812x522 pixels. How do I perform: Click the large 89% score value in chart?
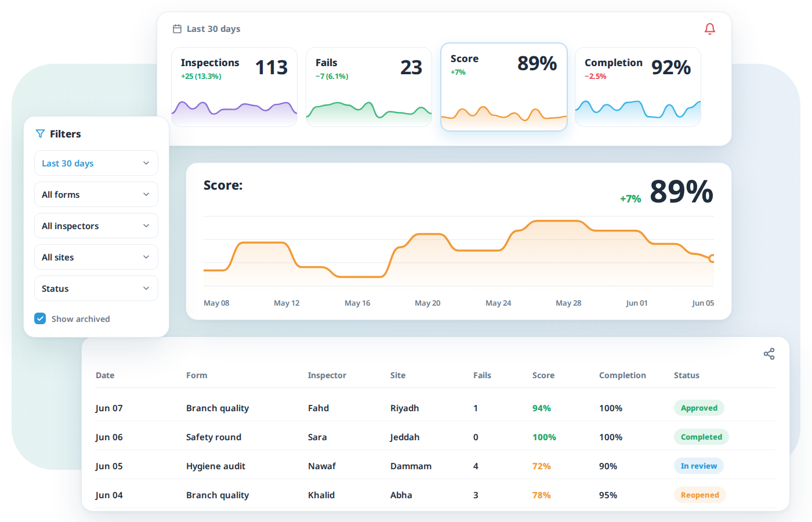(x=681, y=191)
